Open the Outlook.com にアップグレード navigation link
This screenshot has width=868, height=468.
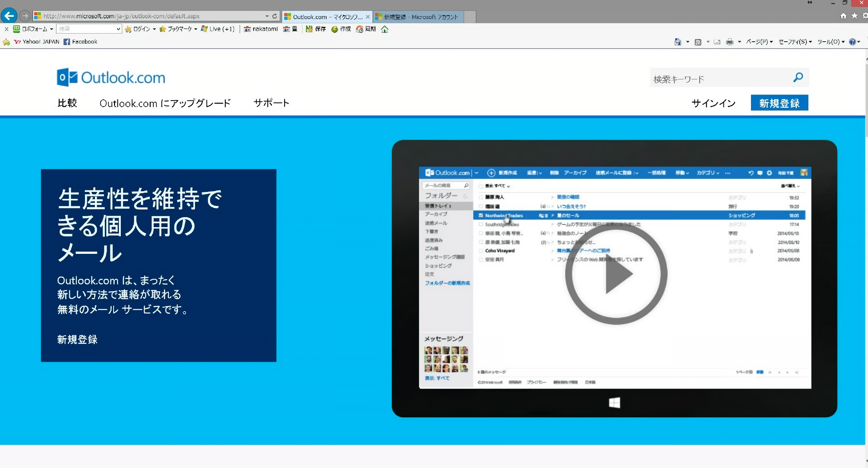coord(165,103)
